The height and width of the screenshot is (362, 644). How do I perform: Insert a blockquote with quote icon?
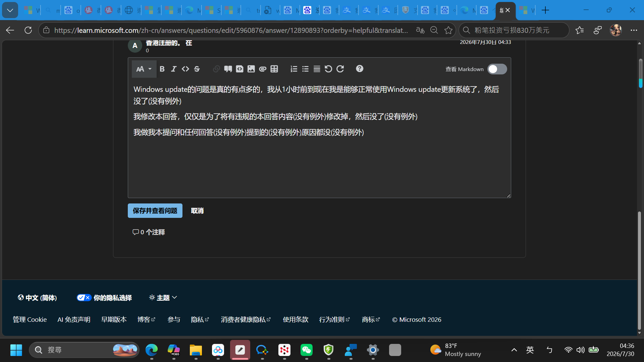coord(228,69)
